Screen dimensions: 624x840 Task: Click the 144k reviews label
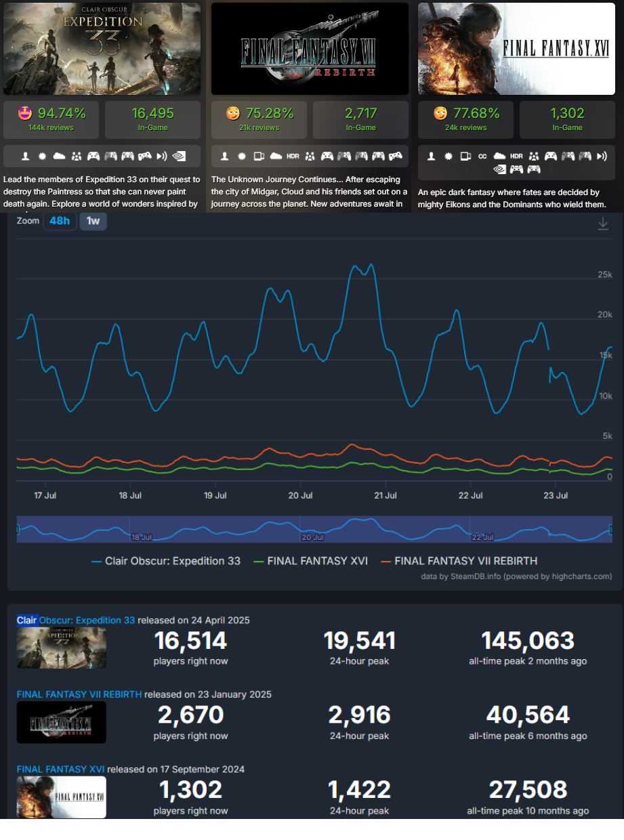51,127
